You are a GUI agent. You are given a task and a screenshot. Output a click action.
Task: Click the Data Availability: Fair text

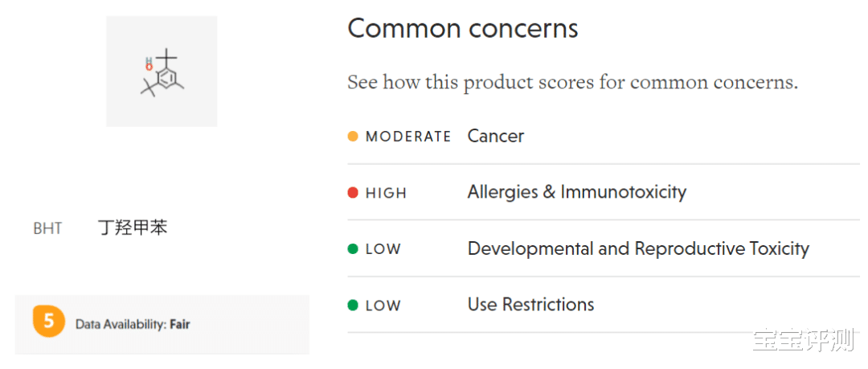(x=133, y=324)
